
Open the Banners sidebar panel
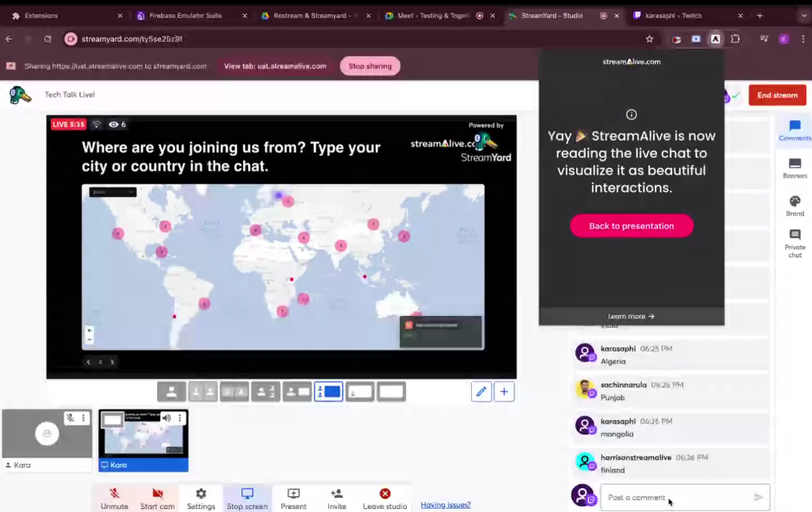tap(795, 168)
